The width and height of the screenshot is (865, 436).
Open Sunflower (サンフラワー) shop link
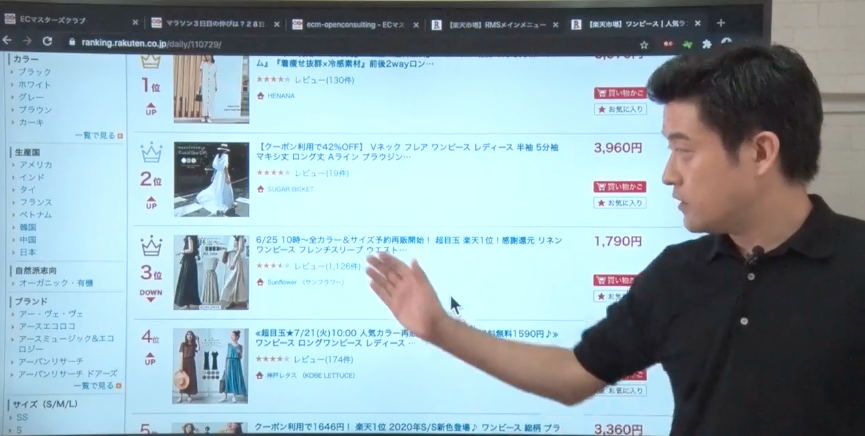[x=306, y=283]
